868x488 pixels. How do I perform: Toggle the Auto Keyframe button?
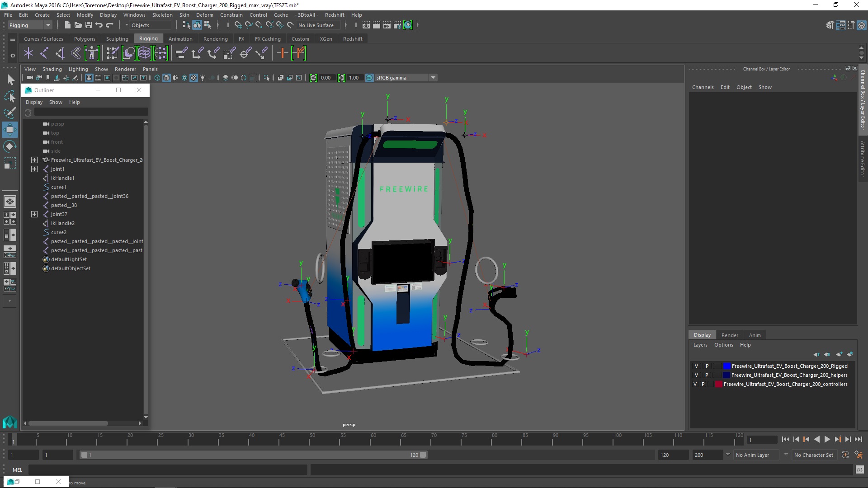tap(845, 455)
